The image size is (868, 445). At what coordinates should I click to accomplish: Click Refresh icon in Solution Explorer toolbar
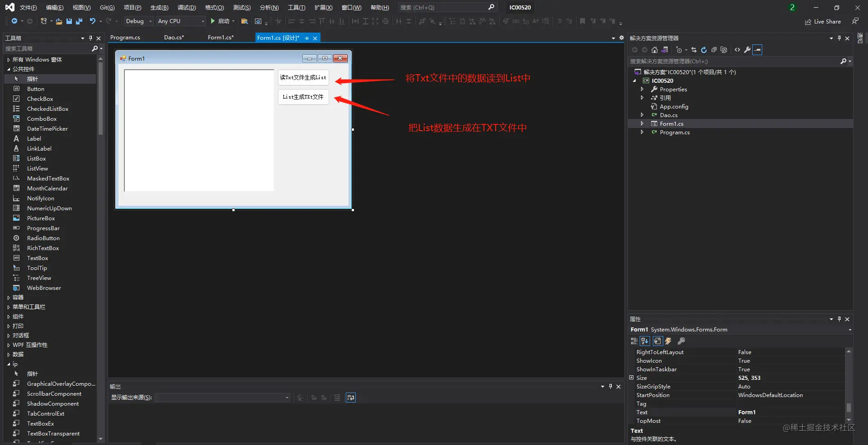pyautogui.click(x=704, y=50)
